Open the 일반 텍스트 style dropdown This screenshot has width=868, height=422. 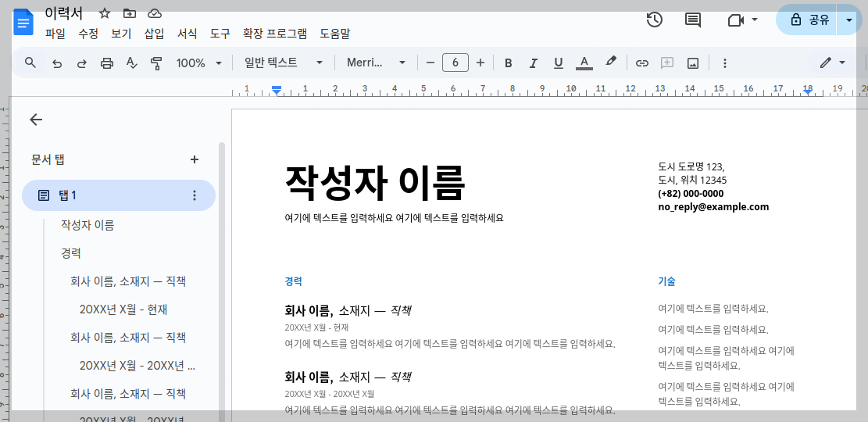[284, 63]
